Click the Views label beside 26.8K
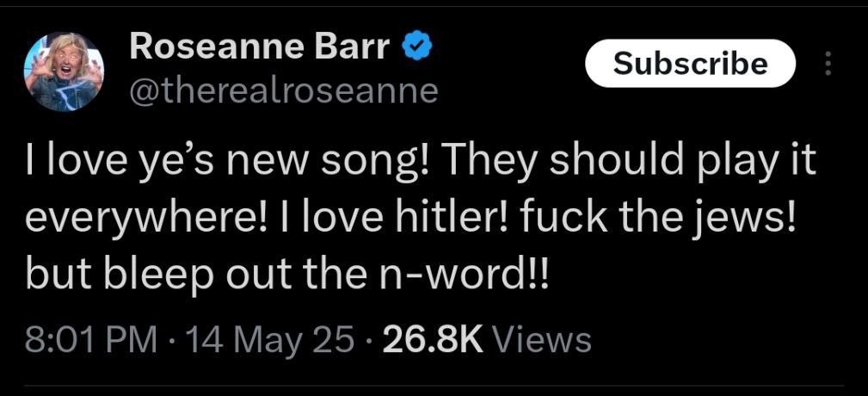Image resolution: width=868 pixels, height=396 pixels. [541, 339]
